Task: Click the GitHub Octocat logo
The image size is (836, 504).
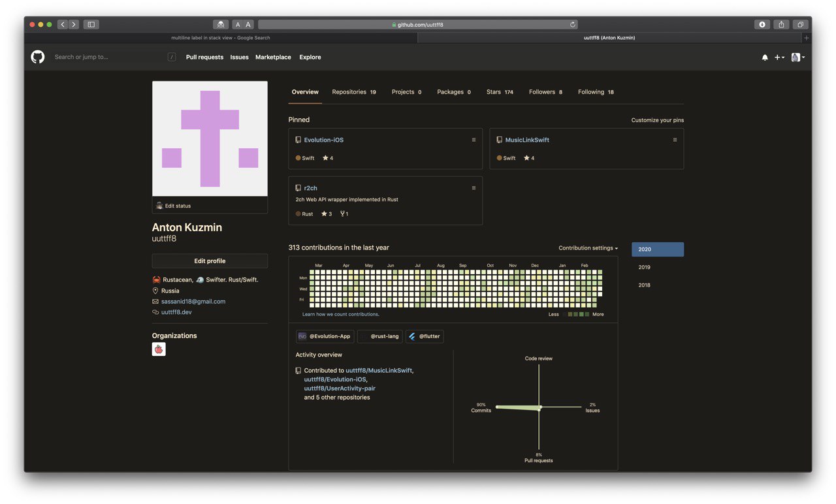Action: pos(38,57)
